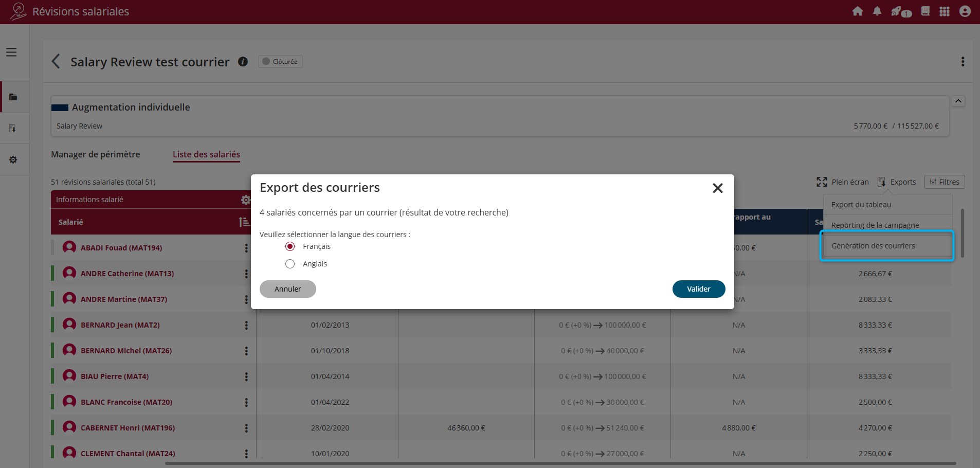
Task: Open settings gear in left sidebar
Action: coord(13,160)
